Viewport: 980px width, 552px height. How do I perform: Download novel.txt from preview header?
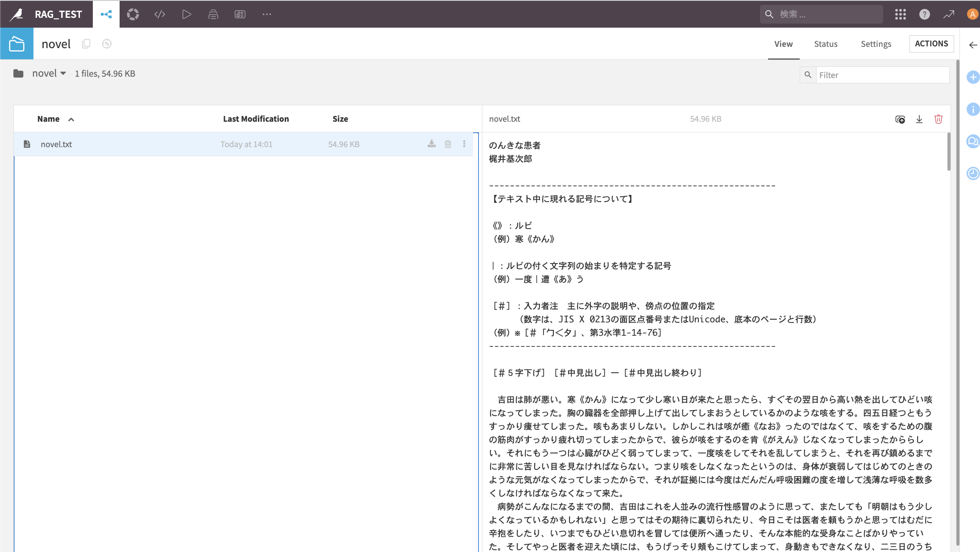click(919, 119)
